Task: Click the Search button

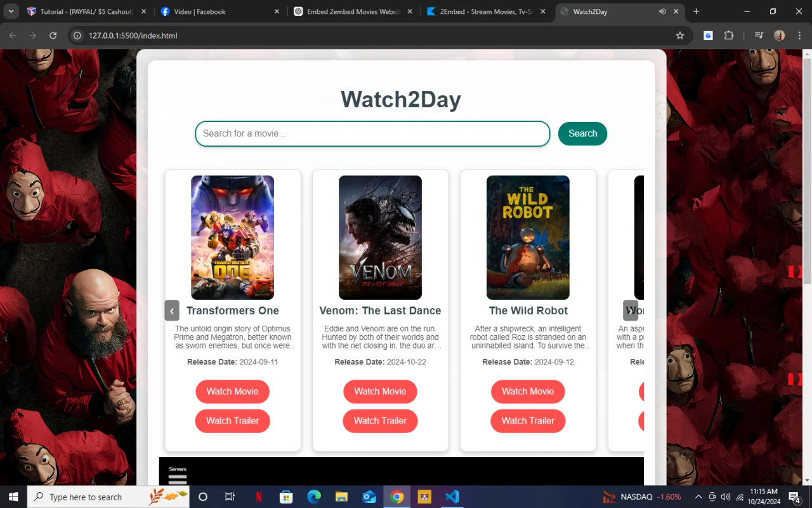Action: (x=582, y=133)
